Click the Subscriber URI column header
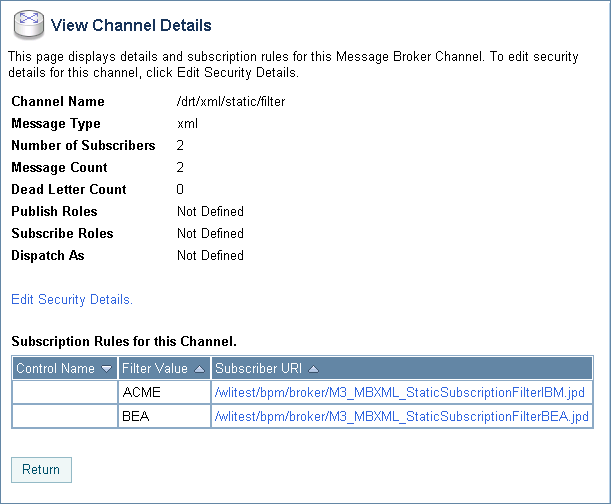The image size is (611, 504). click(402, 368)
